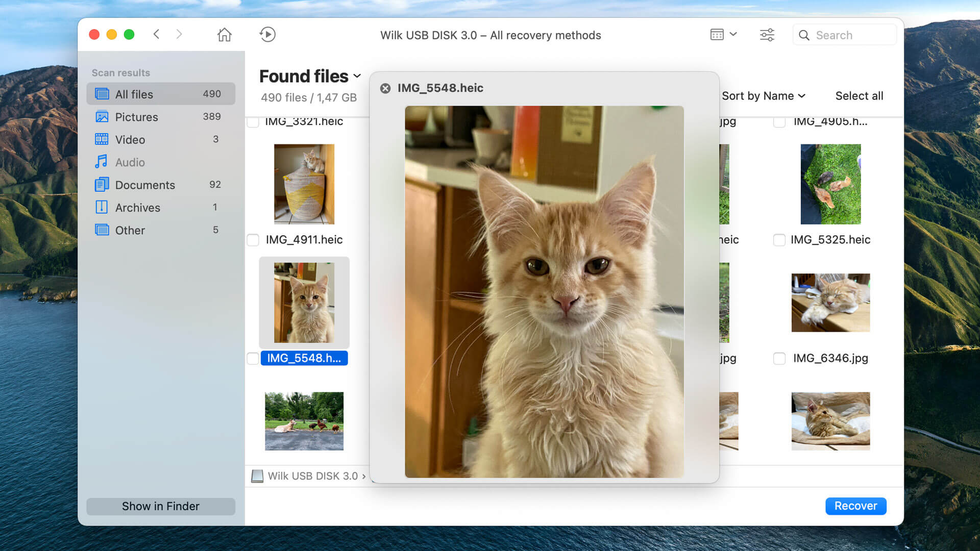Screen dimensions: 980x551
Task: Click the Pictures category icon in sidebar
Action: click(101, 116)
